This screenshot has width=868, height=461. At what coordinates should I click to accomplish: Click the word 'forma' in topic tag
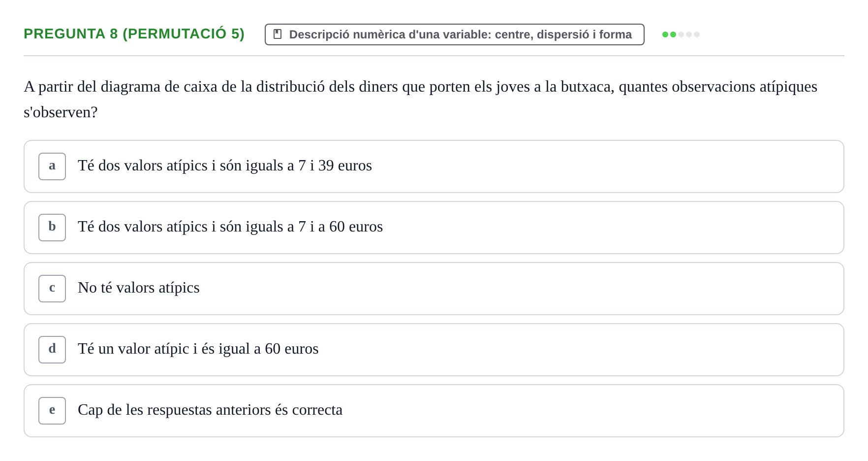click(x=616, y=34)
